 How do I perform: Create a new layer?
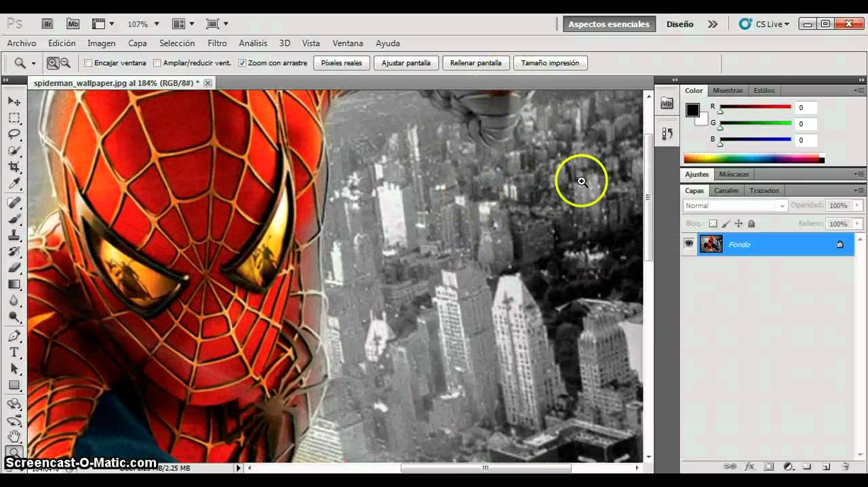click(x=826, y=467)
